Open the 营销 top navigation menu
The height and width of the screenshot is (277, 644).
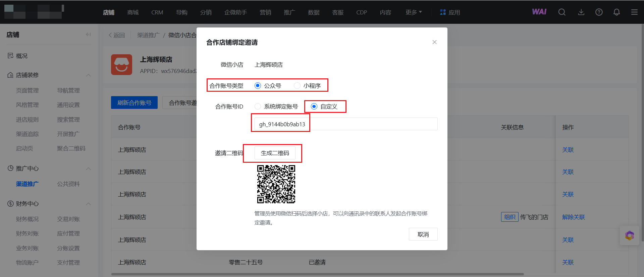(x=265, y=12)
